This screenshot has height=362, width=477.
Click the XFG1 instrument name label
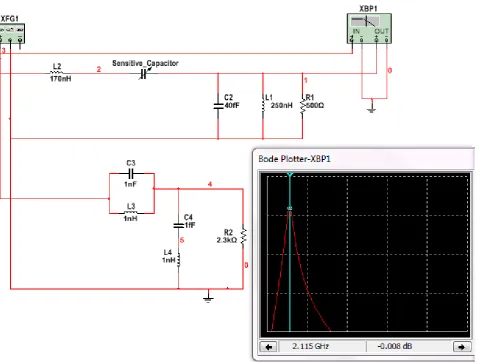pyautogui.click(x=9, y=19)
